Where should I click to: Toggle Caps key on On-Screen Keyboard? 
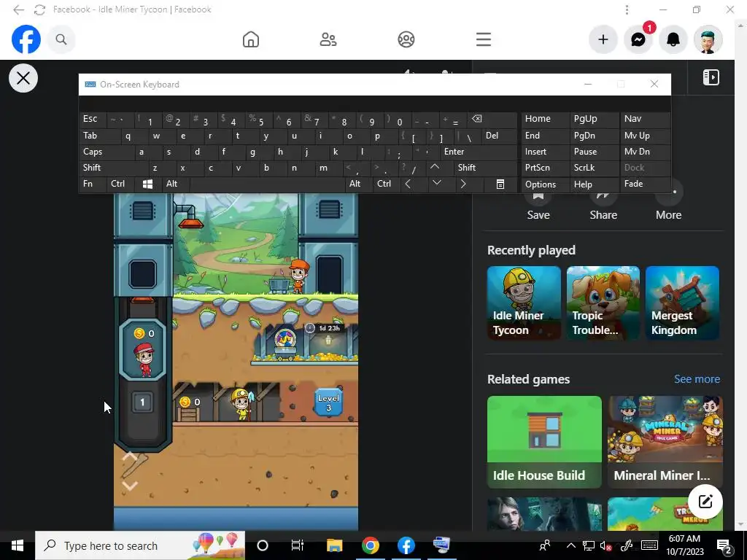(107, 152)
